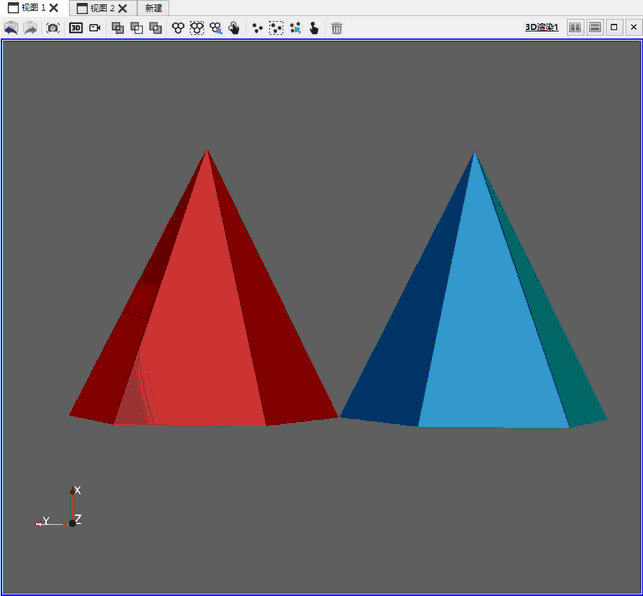Click the circles with dashed box icon
Viewport: 643px width, 596px height.
pyautogui.click(x=197, y=28)
